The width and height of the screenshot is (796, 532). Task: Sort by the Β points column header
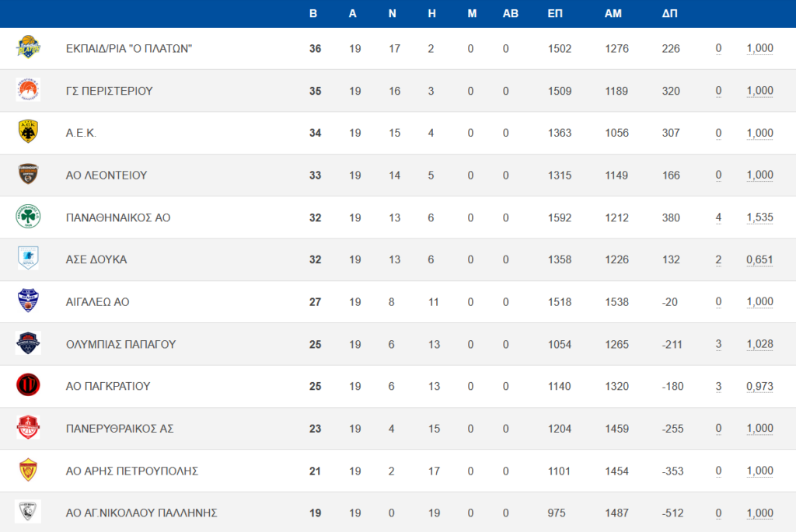313,14
